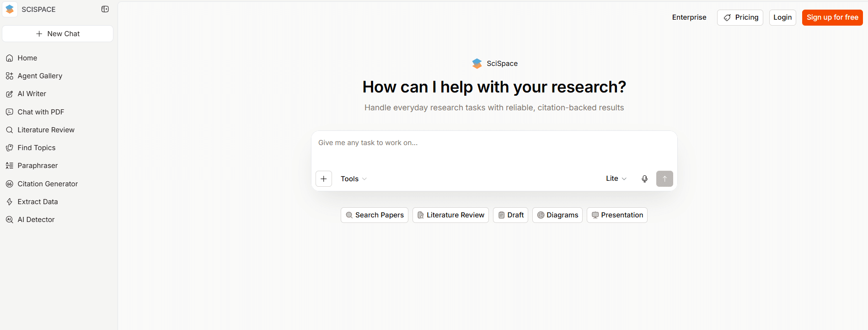
Task: Click the plus attach button in prompt box
Action: [324, 179]
